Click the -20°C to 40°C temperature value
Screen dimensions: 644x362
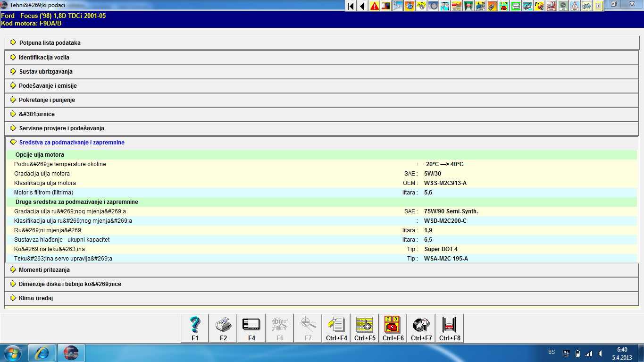coord(443,164)
